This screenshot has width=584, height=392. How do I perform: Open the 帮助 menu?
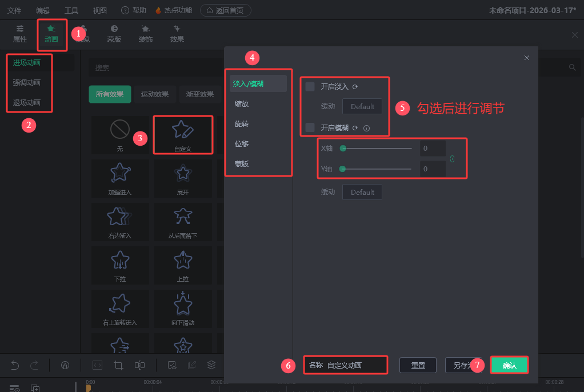pos(134,10)
